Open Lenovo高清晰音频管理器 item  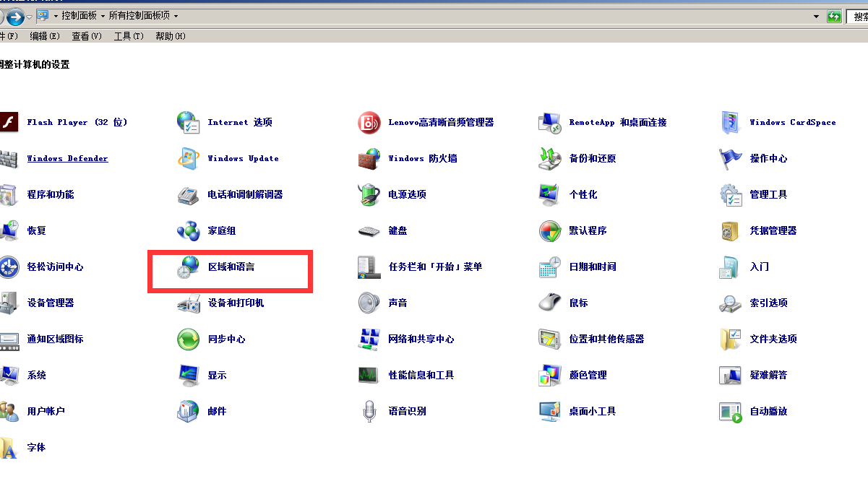[426, 122]
